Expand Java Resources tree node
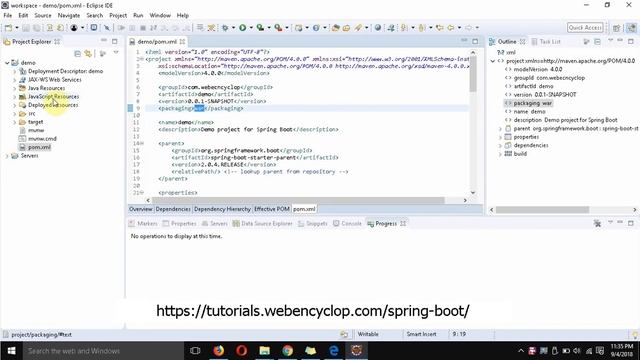Screen dimensions: 640x360 pos(15,88)
